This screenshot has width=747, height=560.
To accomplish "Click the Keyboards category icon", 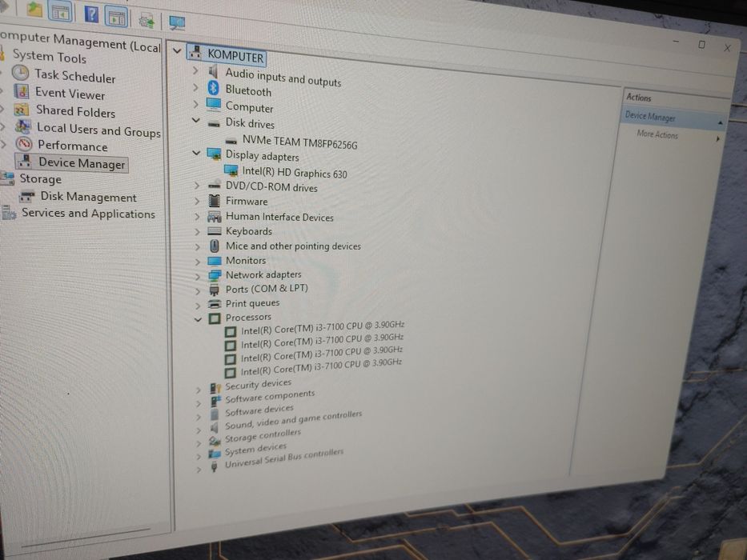I will [x=215, y=231].
